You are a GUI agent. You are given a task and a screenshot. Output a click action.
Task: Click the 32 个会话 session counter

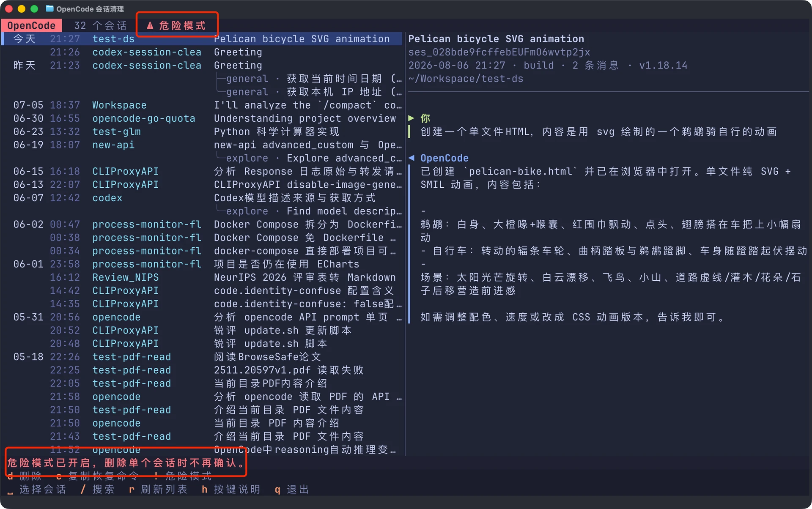point(101,26)
